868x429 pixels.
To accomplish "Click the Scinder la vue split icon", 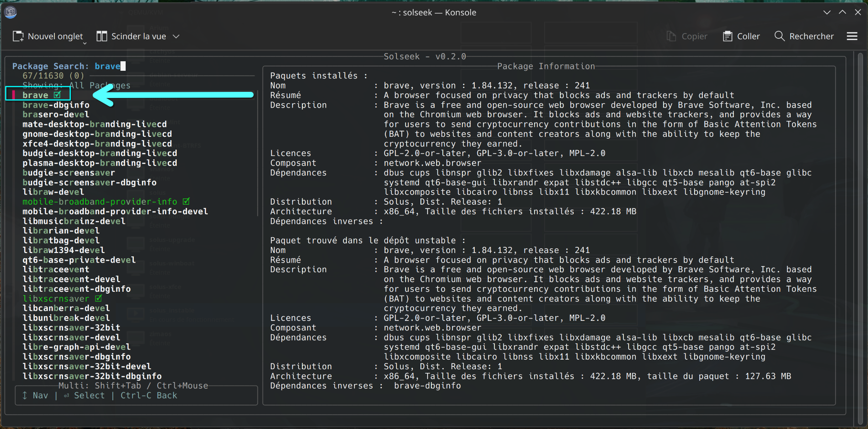I will click(x=102, y=36).
